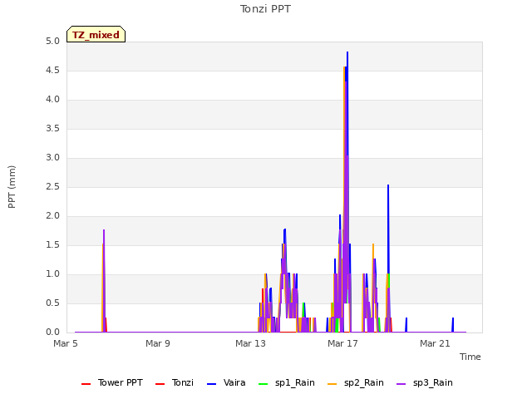Screen dimensions: 532x399
Task: Click the Time x-axis label
Action: click(470, 357)
